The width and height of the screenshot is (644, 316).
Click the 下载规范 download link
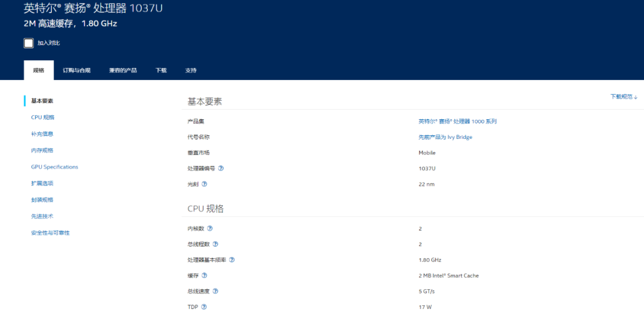pos(624,97)
